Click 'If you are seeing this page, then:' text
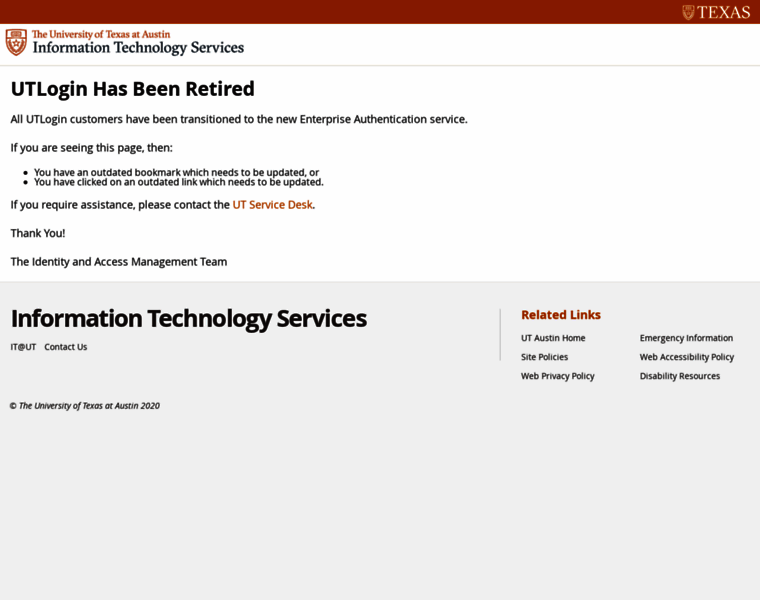Screen dimensions: 760x600 (x=92, y=148)
